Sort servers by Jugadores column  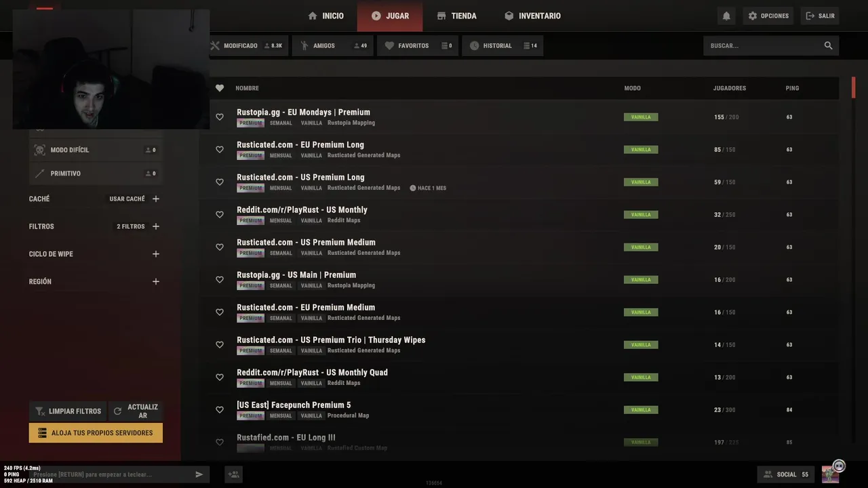[730, 88]
